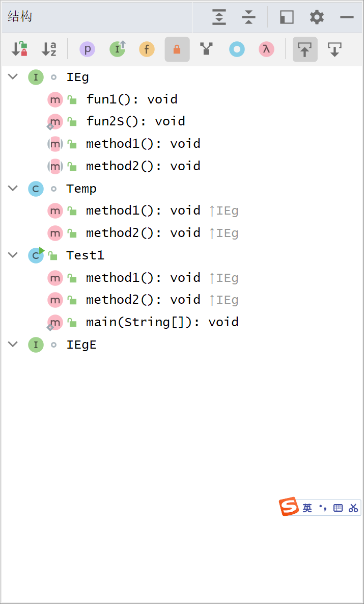
Task: Enable Autoscroll from Source button
Action: pos(334,49)
